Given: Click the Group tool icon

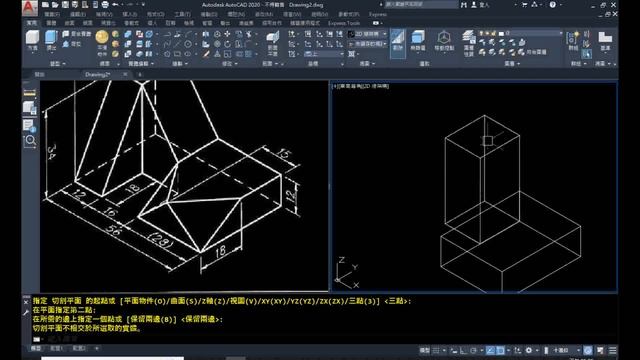Looking at the screenshot, I should coord(573,41).
